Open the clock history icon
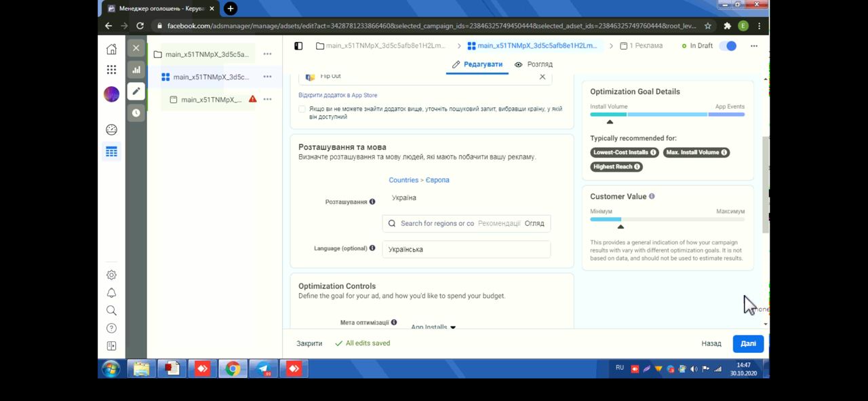868x401 pixels. (x=136, y=113)
